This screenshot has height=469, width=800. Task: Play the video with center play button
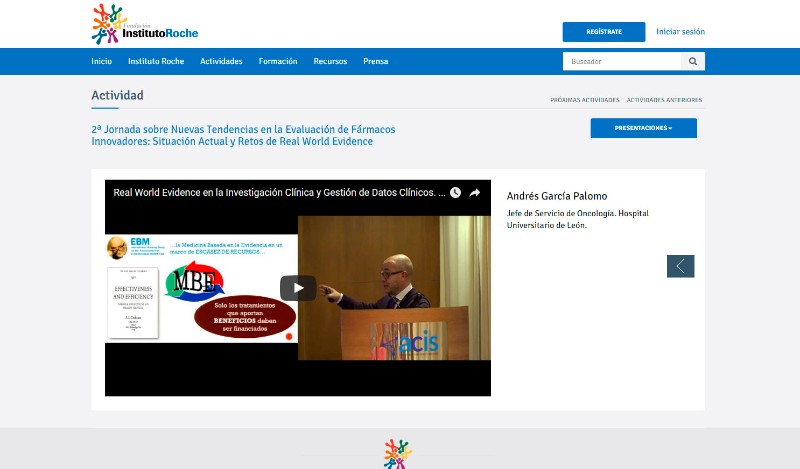tap(298, 288)
